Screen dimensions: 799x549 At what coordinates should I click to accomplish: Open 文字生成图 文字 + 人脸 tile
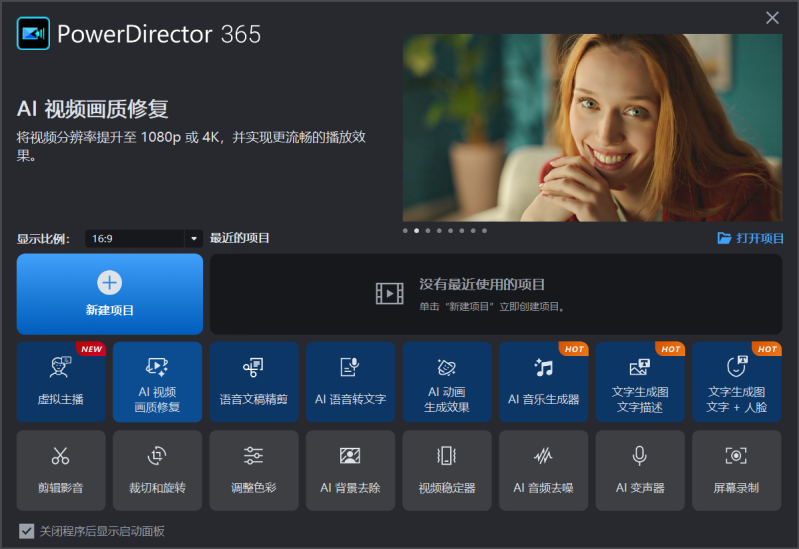coord(737,382)
